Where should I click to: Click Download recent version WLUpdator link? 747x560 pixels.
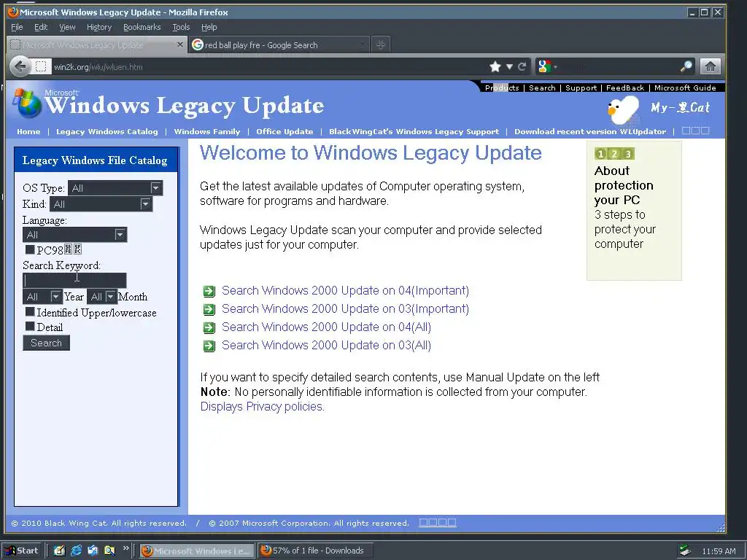coord(589,132)
